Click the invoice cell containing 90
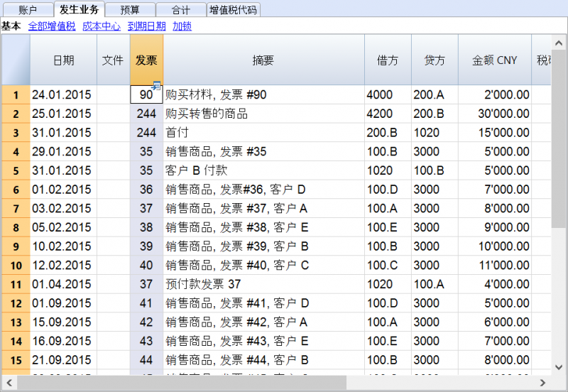This screenshot has width=568, height=392. tap(146, 95)
